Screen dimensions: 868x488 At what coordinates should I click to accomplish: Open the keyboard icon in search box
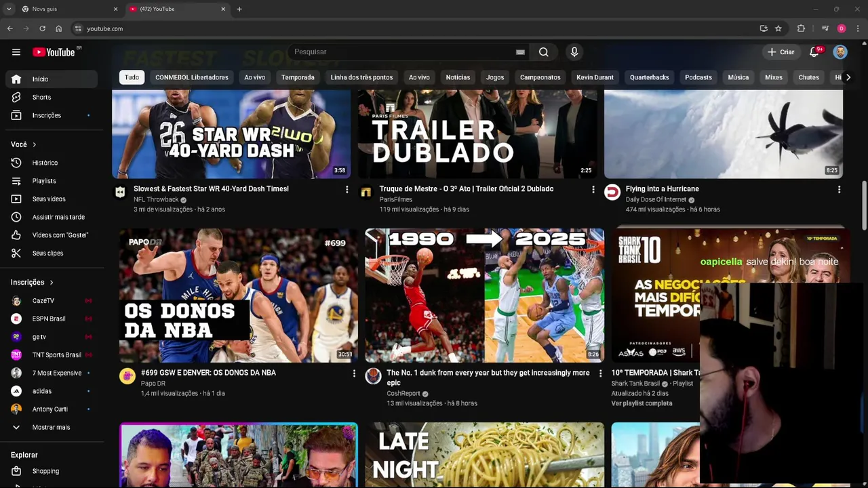click(x=520, y=52)
